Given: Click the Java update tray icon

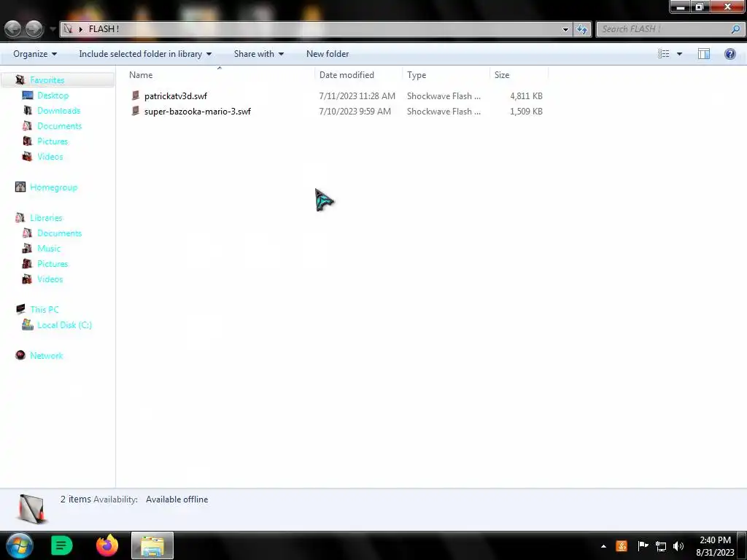Looking at the screenshot, I should click(622, 546).
